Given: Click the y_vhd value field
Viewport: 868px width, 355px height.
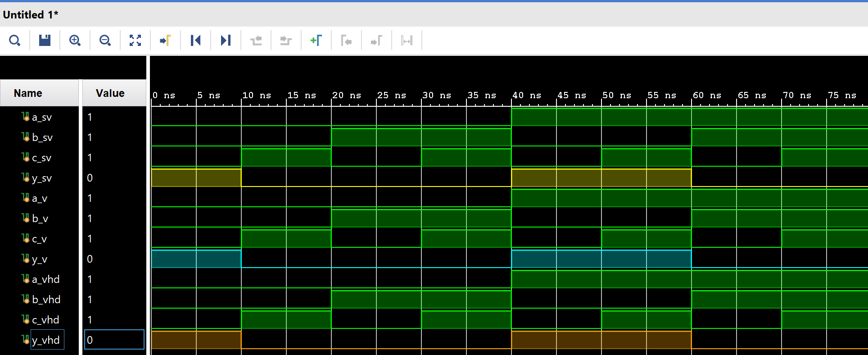Looking at the screenshot, I should 114,340.
